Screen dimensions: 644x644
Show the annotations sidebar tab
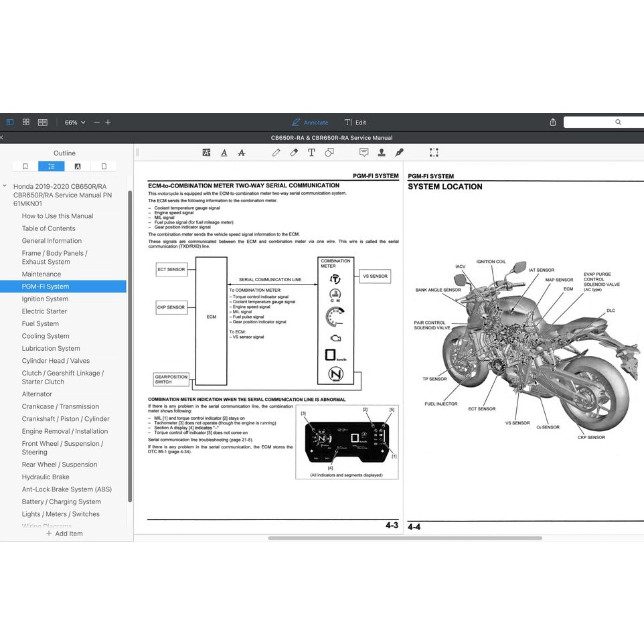point(78,166)
